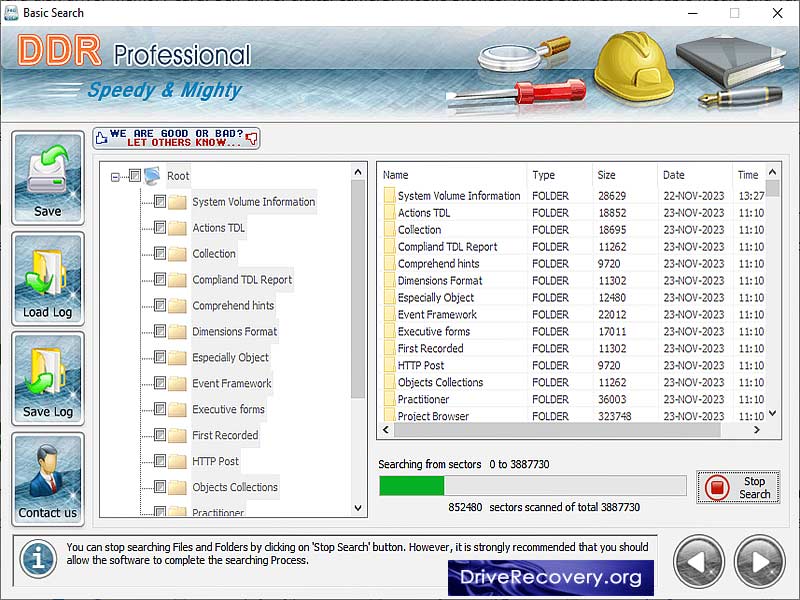The width and height of the screenshot is (800, 600).
Task: Click file list scroll left arrow
Action: click(386, 430)
